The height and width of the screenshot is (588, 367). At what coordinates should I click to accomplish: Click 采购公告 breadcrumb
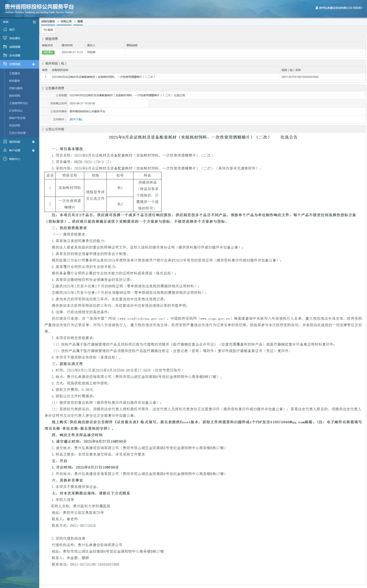[x=66, y=21]
